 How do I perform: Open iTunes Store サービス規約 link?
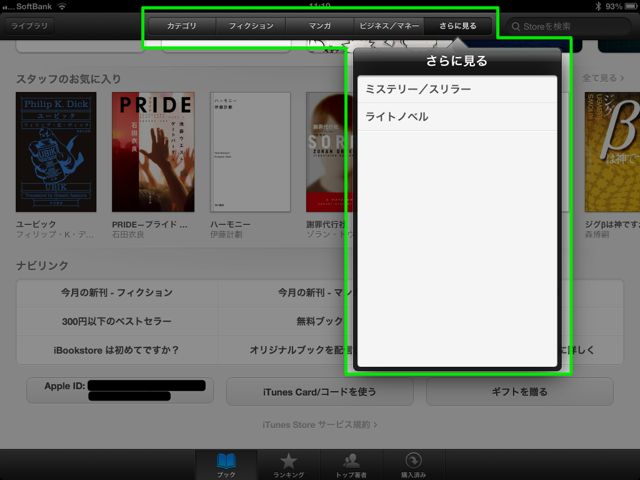(320, 425)
